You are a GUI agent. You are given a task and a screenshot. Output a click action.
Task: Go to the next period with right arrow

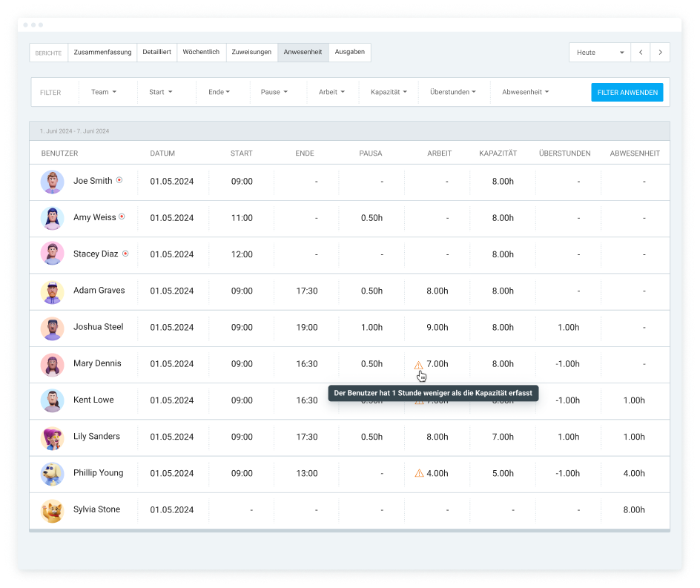point(660,53)
